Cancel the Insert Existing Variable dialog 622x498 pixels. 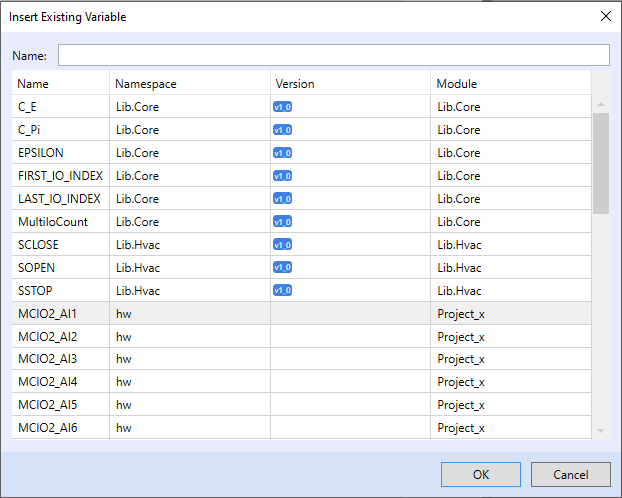[571, 474]
